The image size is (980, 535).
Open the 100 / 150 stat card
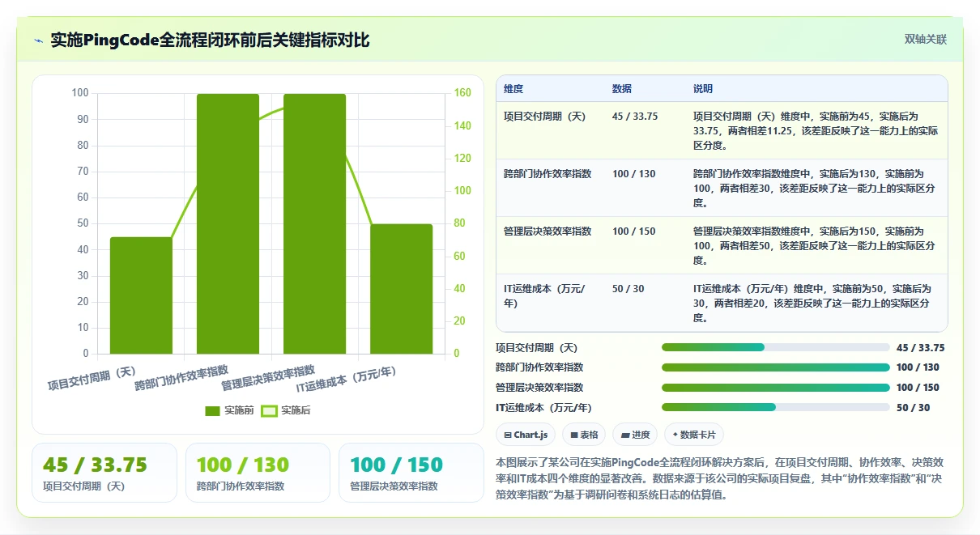coord(411,473)
